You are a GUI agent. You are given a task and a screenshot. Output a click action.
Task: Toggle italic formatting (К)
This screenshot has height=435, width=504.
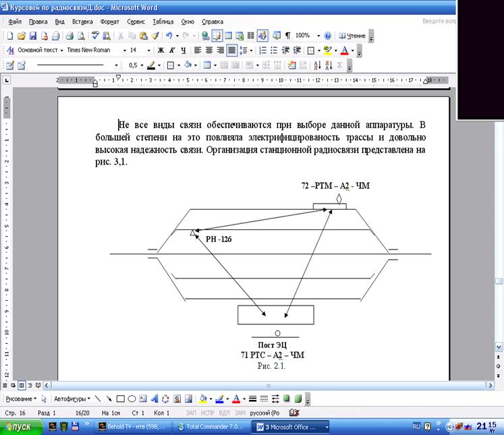(x=173, y=50)
